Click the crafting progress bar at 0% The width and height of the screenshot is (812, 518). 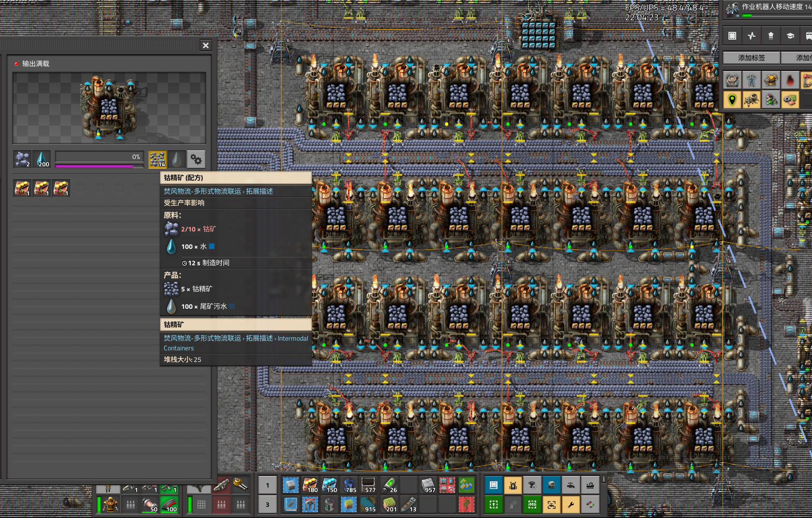coord(100,157)
